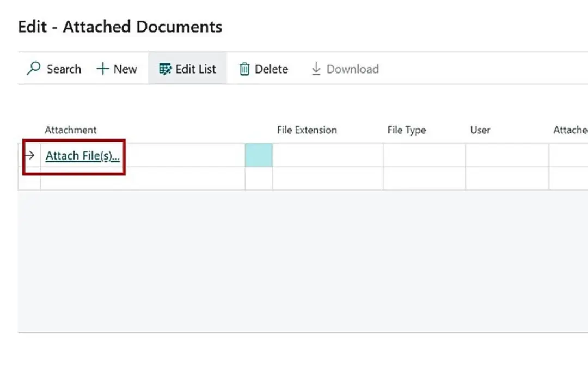The height and width of the screenshot is (392, 588).
Task: Click the Delete trash can icon
Action: 244,69
